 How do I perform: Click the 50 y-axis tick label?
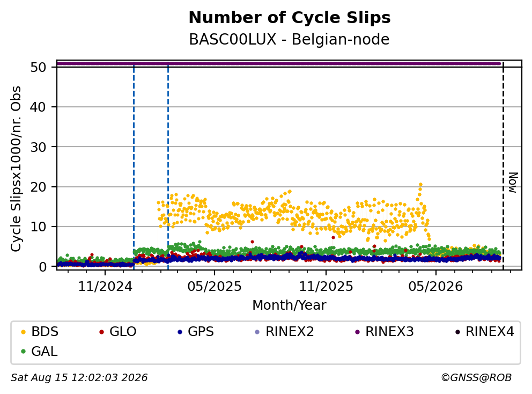38,67
